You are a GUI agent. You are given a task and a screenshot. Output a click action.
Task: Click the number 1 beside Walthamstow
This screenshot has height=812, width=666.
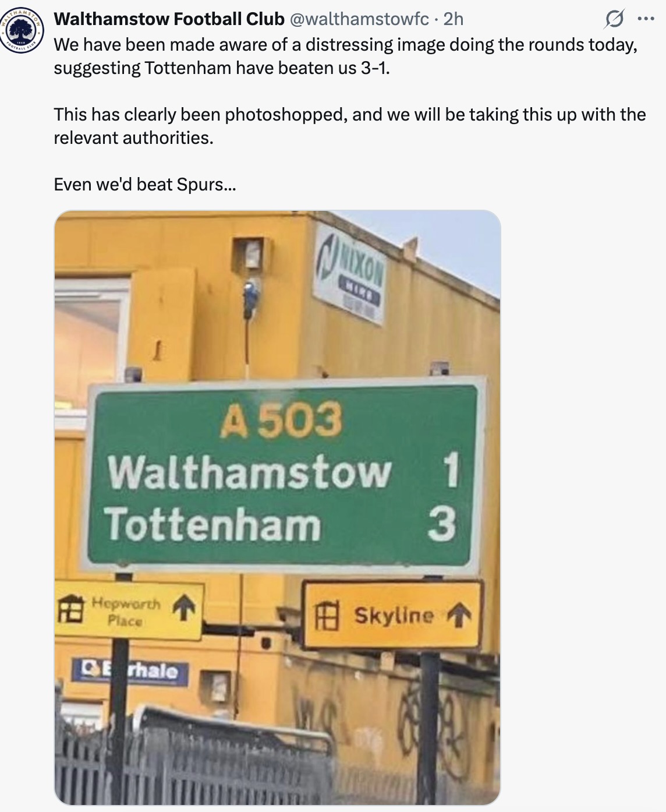(x=449, y=471)
